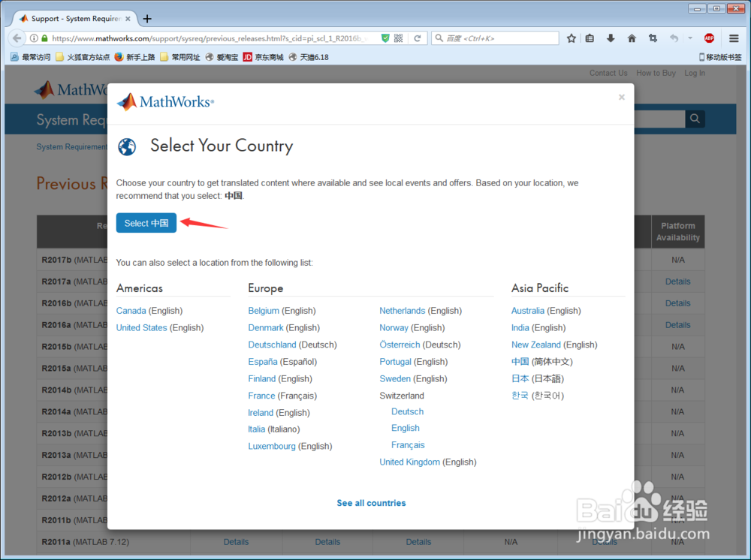Select Français under Switzerland
The height and width of the screenshot is (560, 751).
point(408,445)
